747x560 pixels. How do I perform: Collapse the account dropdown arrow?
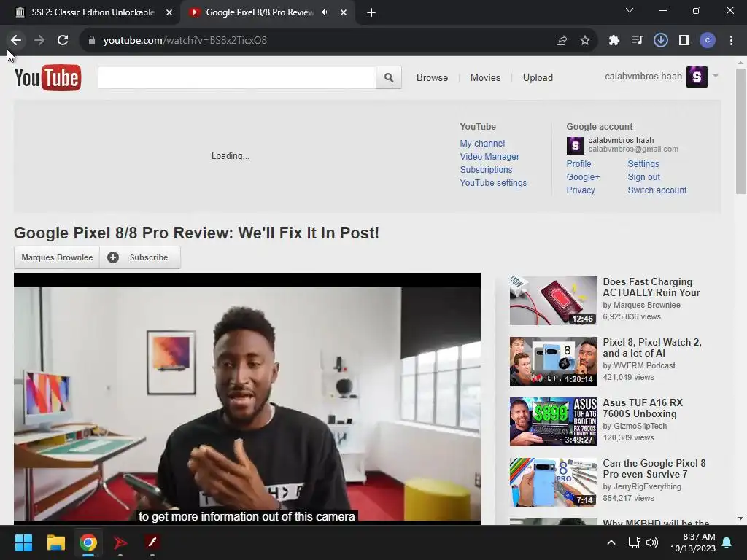point(715,76)
